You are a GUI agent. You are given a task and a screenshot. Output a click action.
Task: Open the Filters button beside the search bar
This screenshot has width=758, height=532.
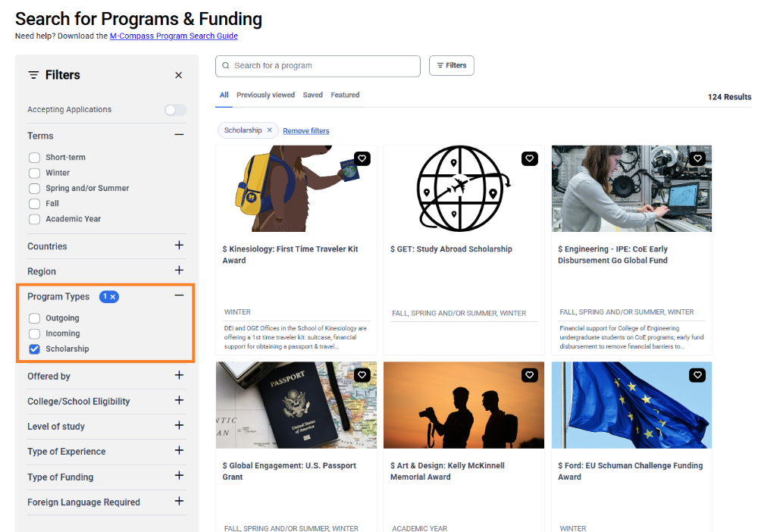tap(451, 66)
